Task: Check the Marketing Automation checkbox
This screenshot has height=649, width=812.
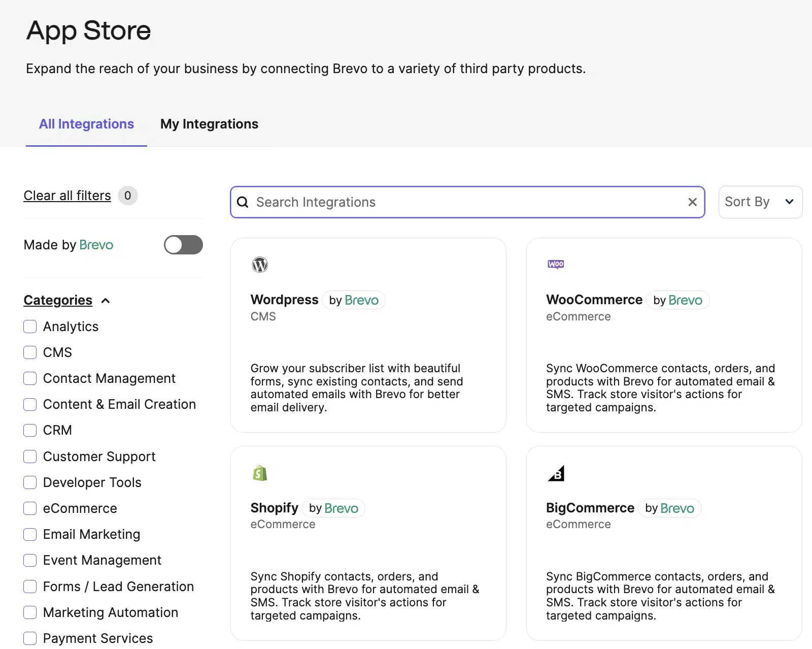Action: point(30,612)
